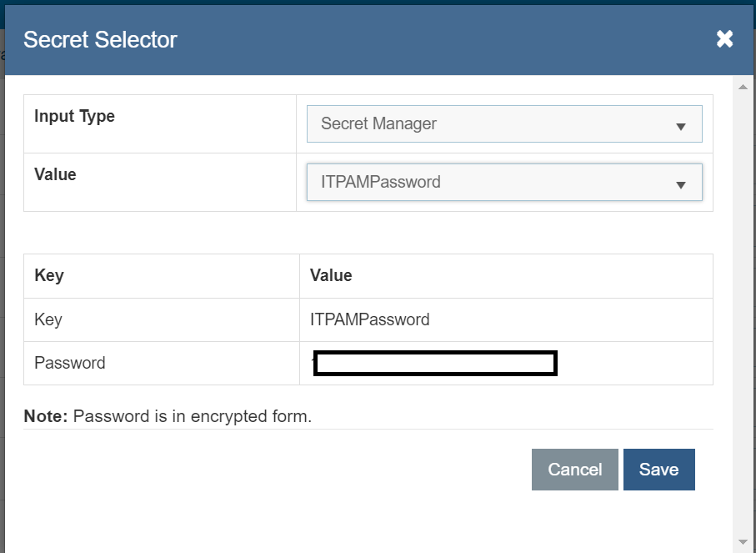Image resolution: width=756 pixels, height=553 pixels.
Task: Click the scrollbar up arrow
Action: [742, 86]
